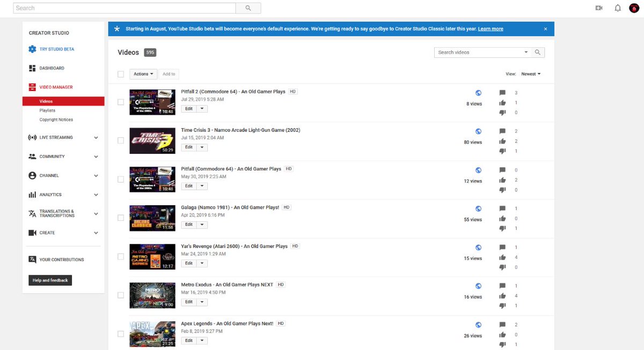Click the Channel person icon
644x350 pixels.
pos(32,176)
